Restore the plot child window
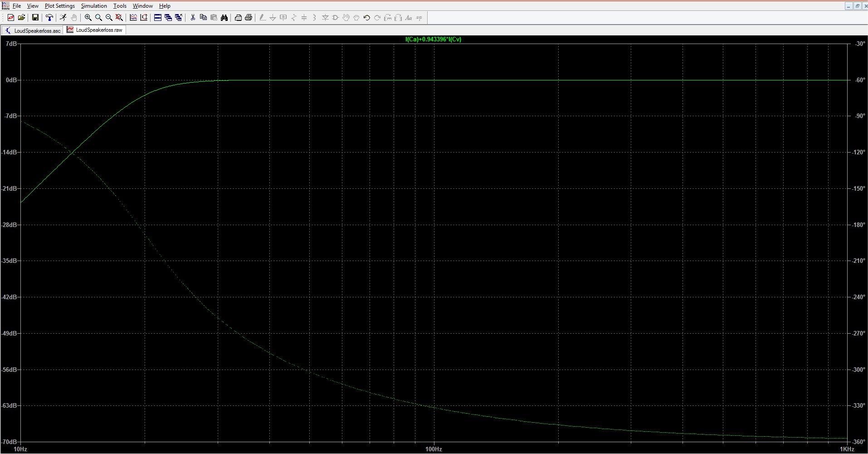This screenshot has height=454, width=868. (x=857, y=6)
